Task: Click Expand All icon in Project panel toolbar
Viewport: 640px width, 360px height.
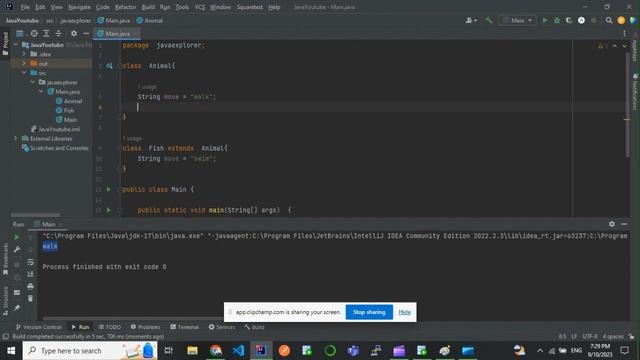Action: 47,33
